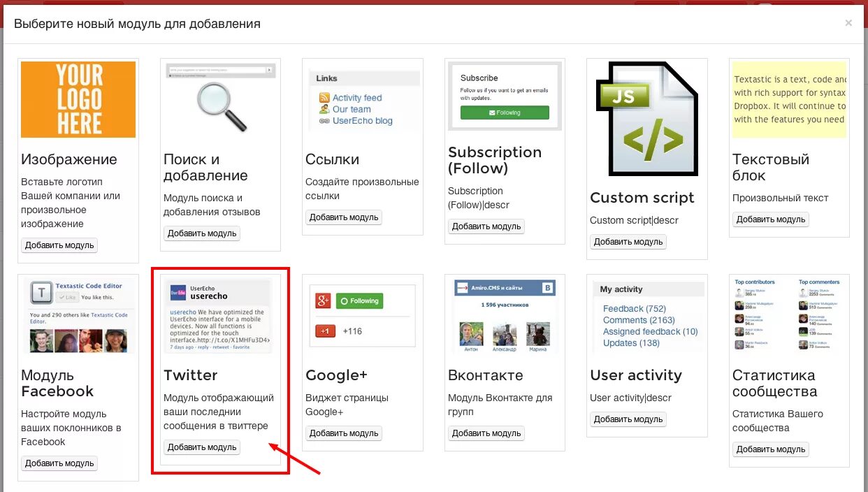Add the Вконтакте module
Screen dimensions: 868x492
(x=486, y=433)
